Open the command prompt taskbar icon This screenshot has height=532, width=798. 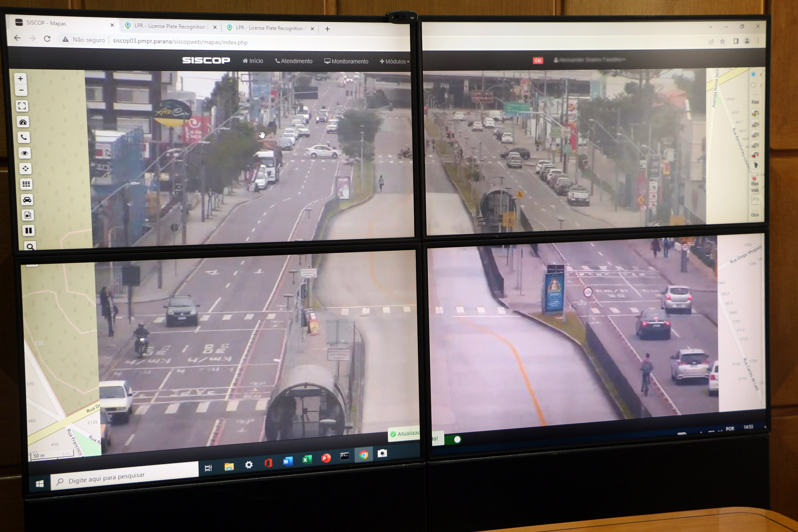coord(345,456)
